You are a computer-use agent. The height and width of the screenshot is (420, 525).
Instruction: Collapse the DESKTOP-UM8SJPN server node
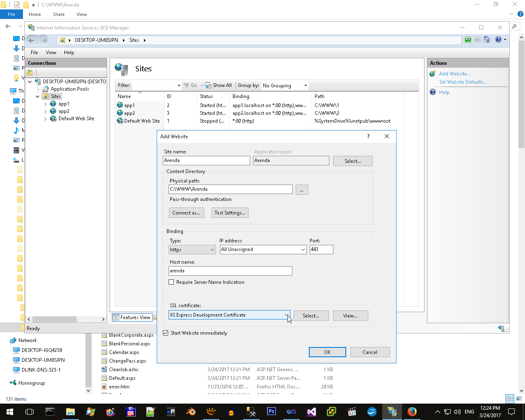coord(30,82)
